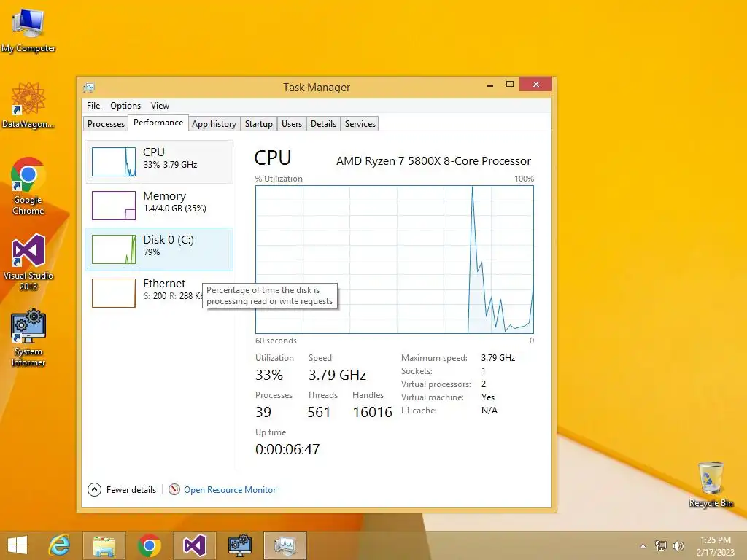Select the CPU performance item

[x=159, y=161]
